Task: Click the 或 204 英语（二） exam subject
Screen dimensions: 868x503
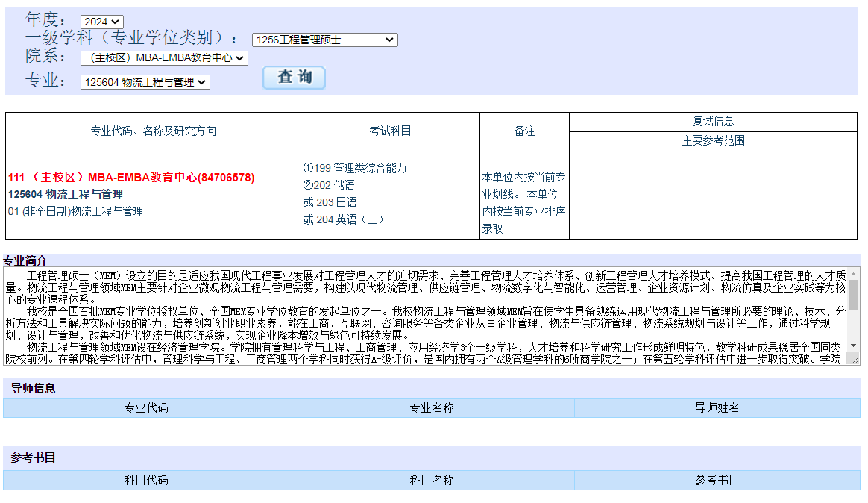Action: (343, 219)
